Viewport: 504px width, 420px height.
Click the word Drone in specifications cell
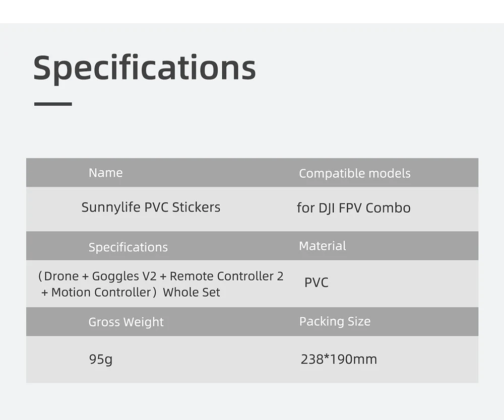[x=61, y=276]
